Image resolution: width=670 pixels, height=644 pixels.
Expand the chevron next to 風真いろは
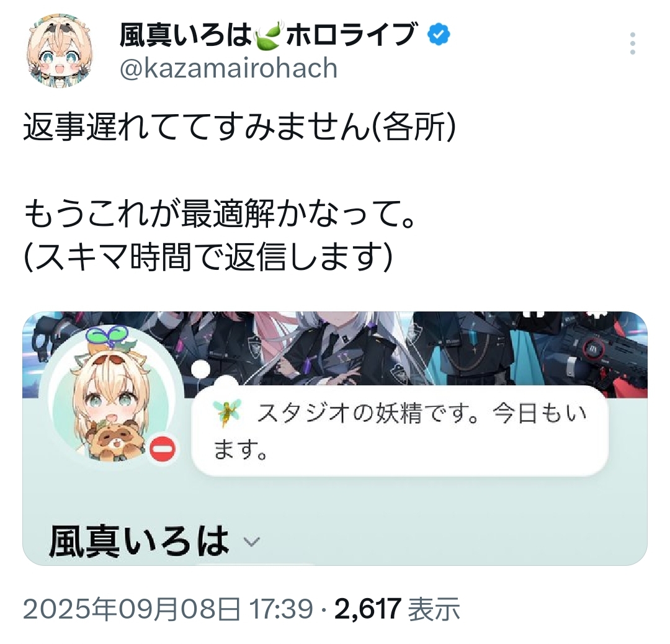pyautogui.click(x=252, y=542)
